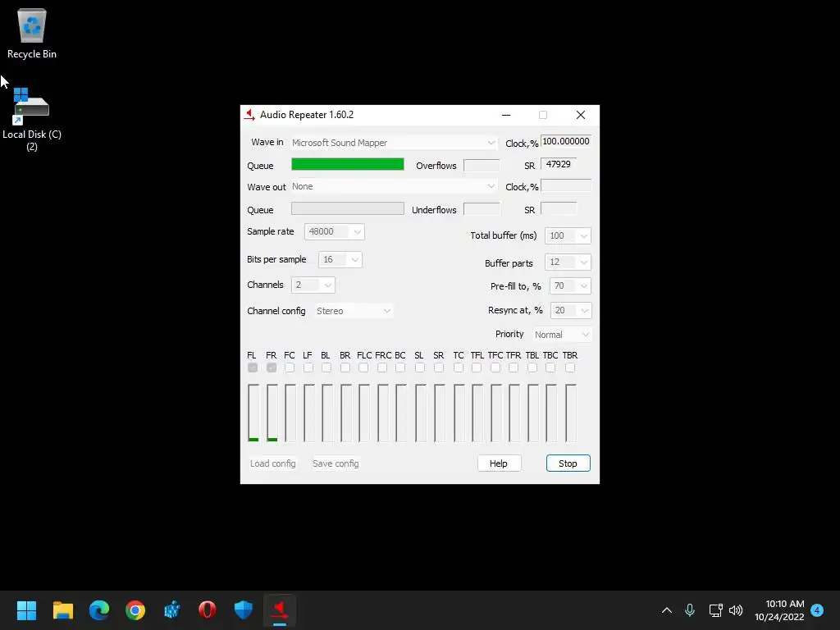The image size is (840, 630).
Task: Minimize the Audio Repeater window
Action: (x=505, y=115)
